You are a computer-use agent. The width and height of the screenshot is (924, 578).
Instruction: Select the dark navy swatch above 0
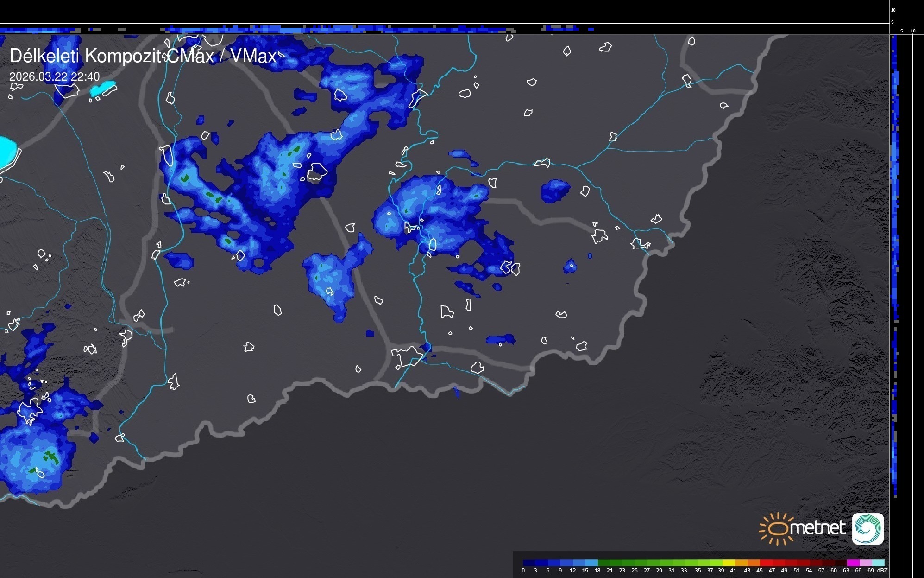pyautogui.click(x=529, y=563)
